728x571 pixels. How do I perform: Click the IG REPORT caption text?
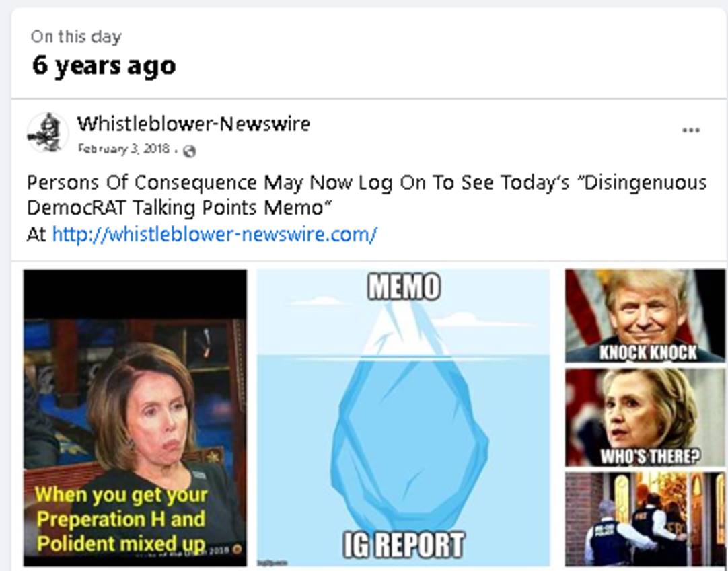[404, 545]
